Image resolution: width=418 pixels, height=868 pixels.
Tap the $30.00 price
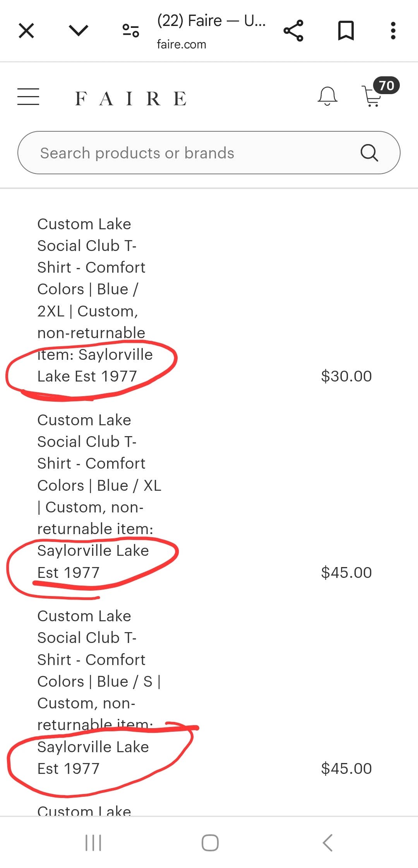(x=346, y=376)
